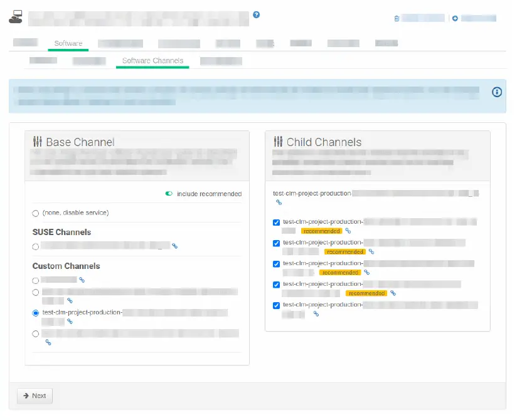Screen dimensions: 522x420
Task: Click the Next button
Action: coord(35,396)
